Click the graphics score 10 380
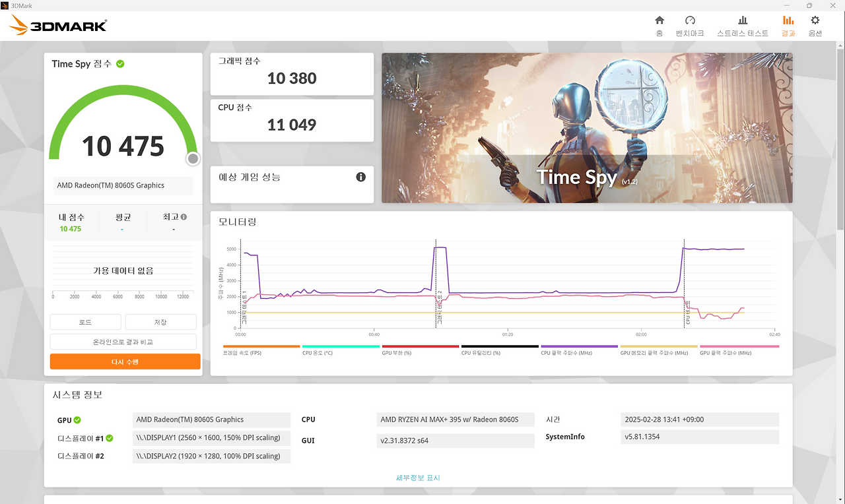Image resolution: width=845 pixels, height=504 pixels. tap(292, 78)
